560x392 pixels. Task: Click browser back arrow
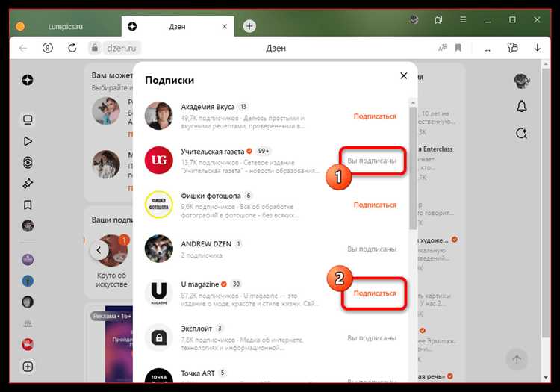point(23,48)
